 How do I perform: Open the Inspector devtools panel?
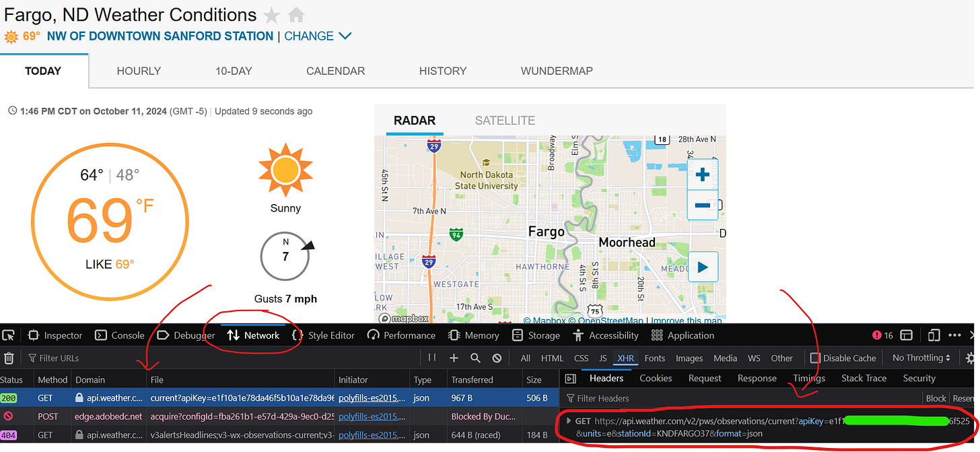pyautogui.click(x=55, y=335)
